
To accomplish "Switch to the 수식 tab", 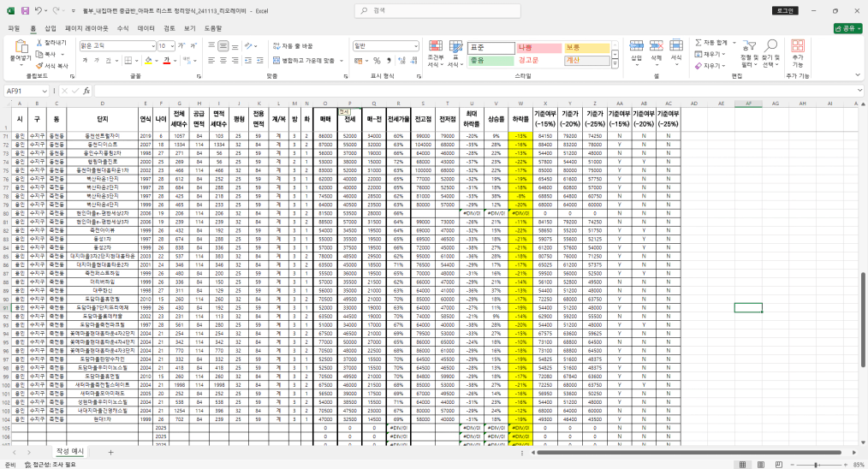I will coord(122,28).
